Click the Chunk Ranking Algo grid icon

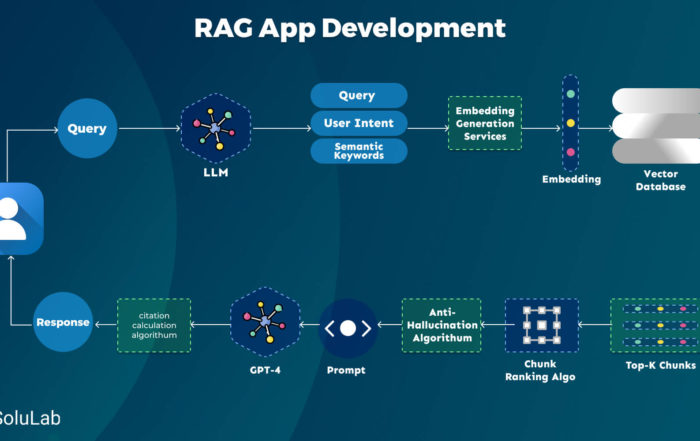[x=542, y=325]
